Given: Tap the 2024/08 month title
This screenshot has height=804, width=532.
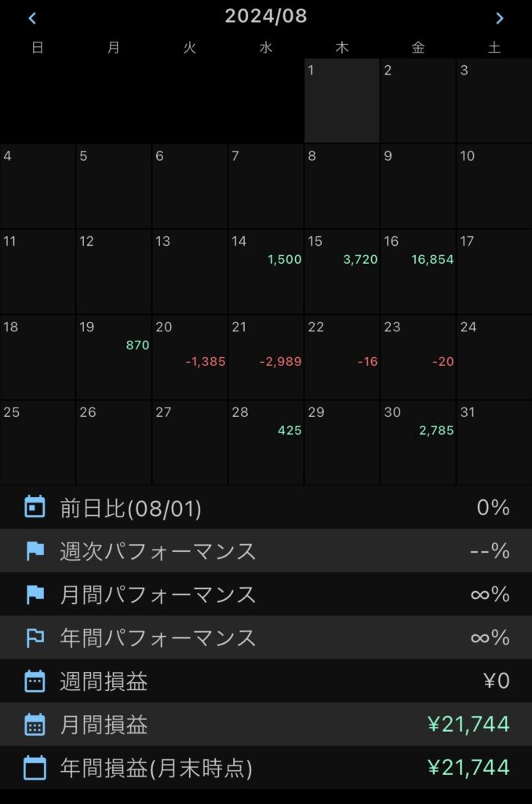Looking at the screenshot, I should pyautogui.click(x=266, y=16).
